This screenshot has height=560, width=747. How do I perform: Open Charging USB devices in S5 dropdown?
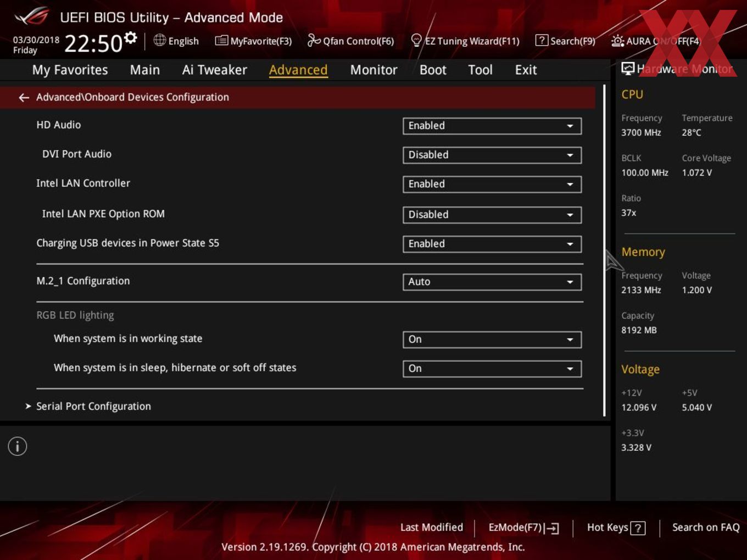[x=492, y=244]
